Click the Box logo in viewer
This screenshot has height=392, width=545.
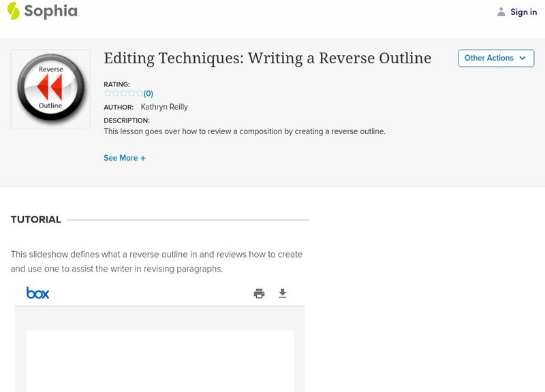pyautogui.click(x=37, y=293)
